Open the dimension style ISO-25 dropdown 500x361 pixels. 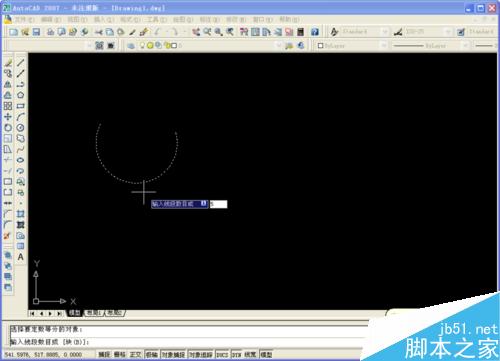pyautogui.click(x=448, y=32)
